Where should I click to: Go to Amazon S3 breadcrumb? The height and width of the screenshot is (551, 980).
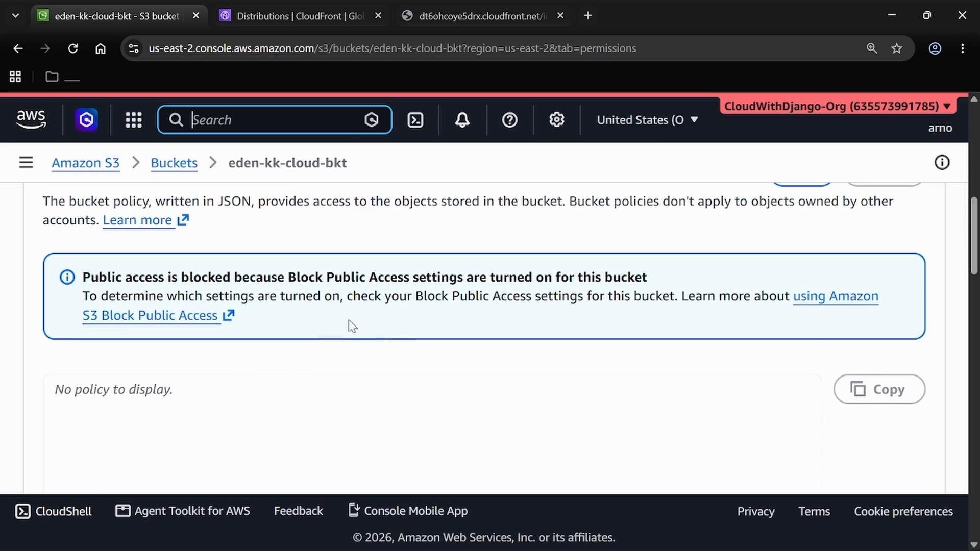click(x=86, y=163)
